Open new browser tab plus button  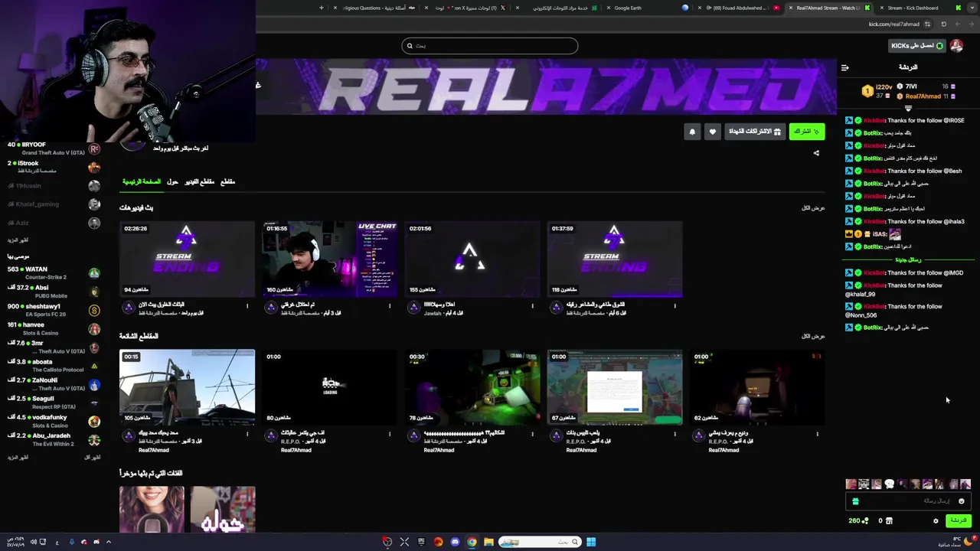322,8
